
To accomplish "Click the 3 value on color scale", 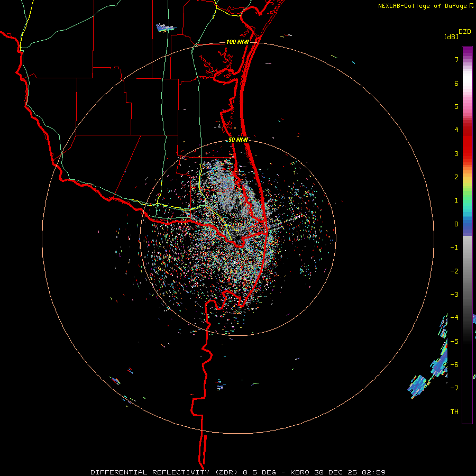I will pos(456,153).
